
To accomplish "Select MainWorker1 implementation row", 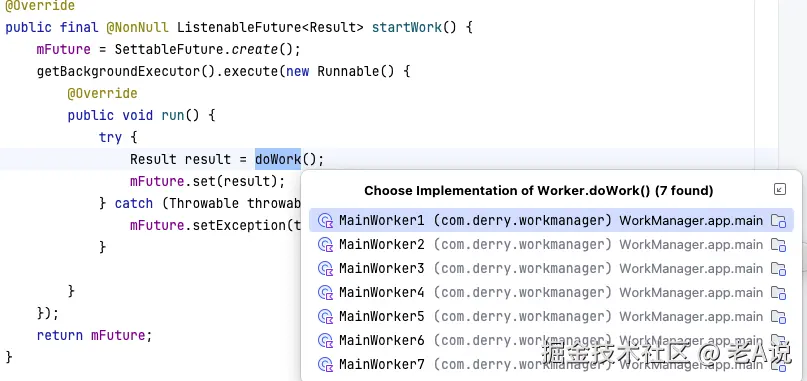I will [551, 220].
